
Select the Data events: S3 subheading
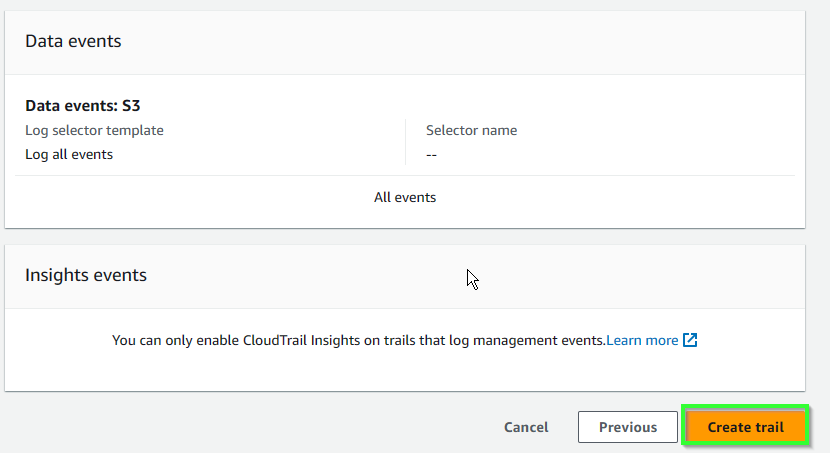pos(83,105)
